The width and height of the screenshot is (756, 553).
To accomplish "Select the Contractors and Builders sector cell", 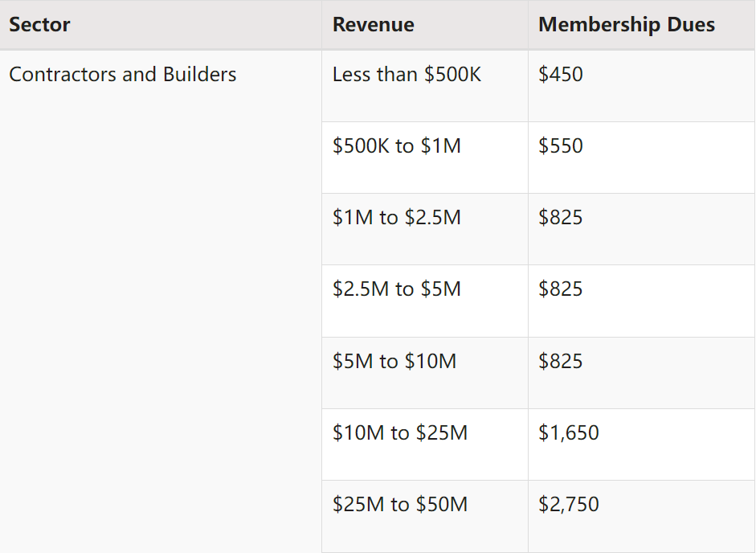I will tap(123, 75).
